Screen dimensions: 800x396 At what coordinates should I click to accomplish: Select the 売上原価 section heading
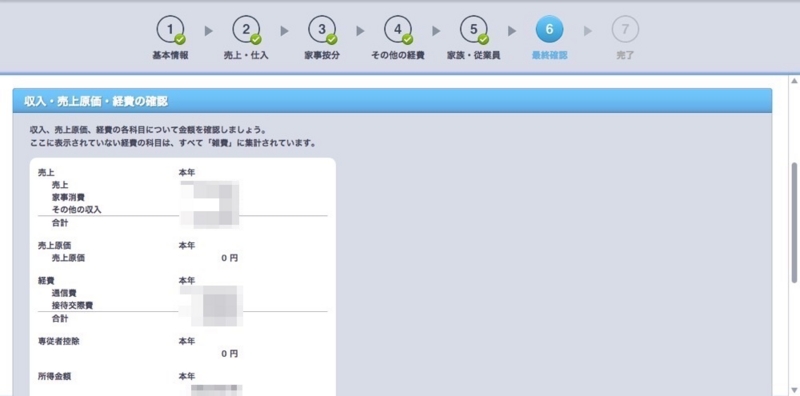(54, 245)
